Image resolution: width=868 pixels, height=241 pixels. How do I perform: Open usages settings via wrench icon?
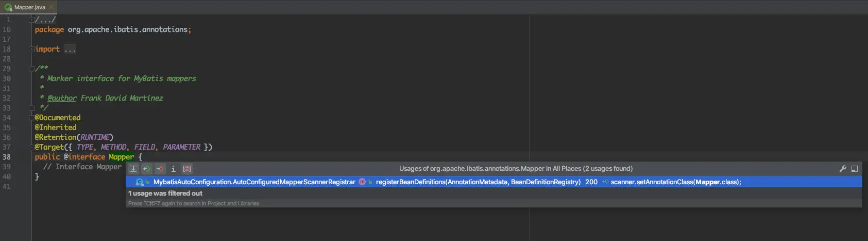(x=843, y=169)
